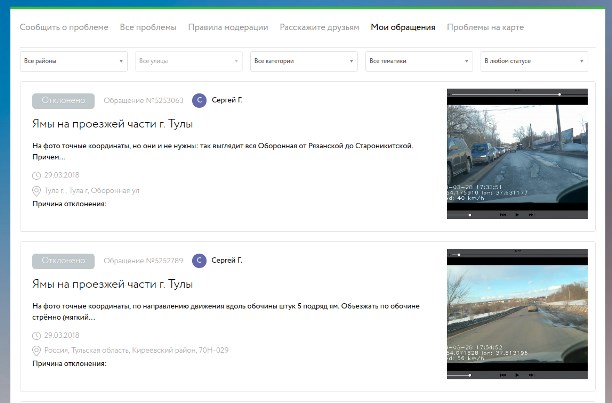Click Сергей Г. avatar in second report
This screenshot has height=403, width=612.
[199, 261]
